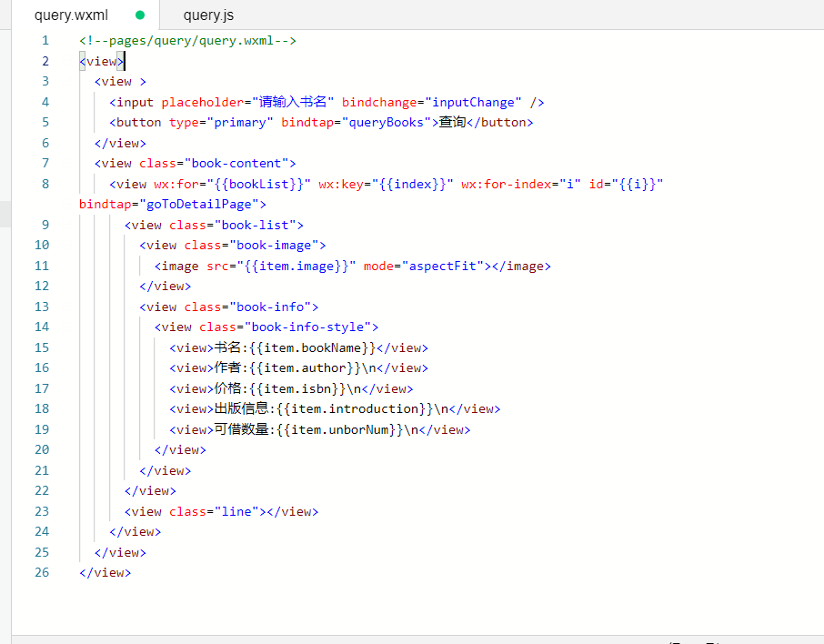The image size is (824, 644).
Task: Click line number 14 in the gutter
Action: tap(42, 327)
